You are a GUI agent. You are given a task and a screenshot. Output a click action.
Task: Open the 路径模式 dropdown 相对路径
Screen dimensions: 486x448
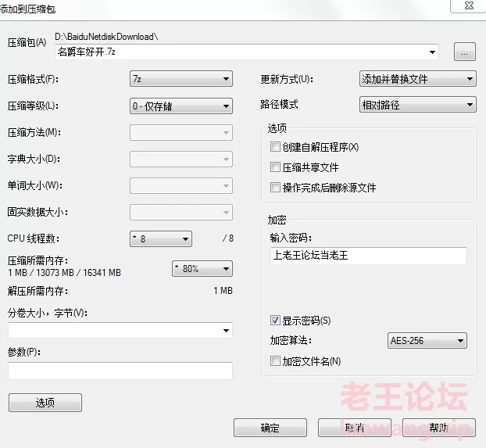tap(417, 105)
